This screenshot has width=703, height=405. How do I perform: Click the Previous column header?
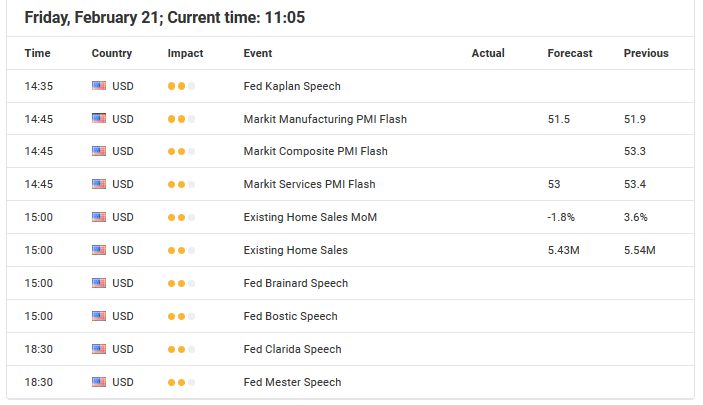646,53
